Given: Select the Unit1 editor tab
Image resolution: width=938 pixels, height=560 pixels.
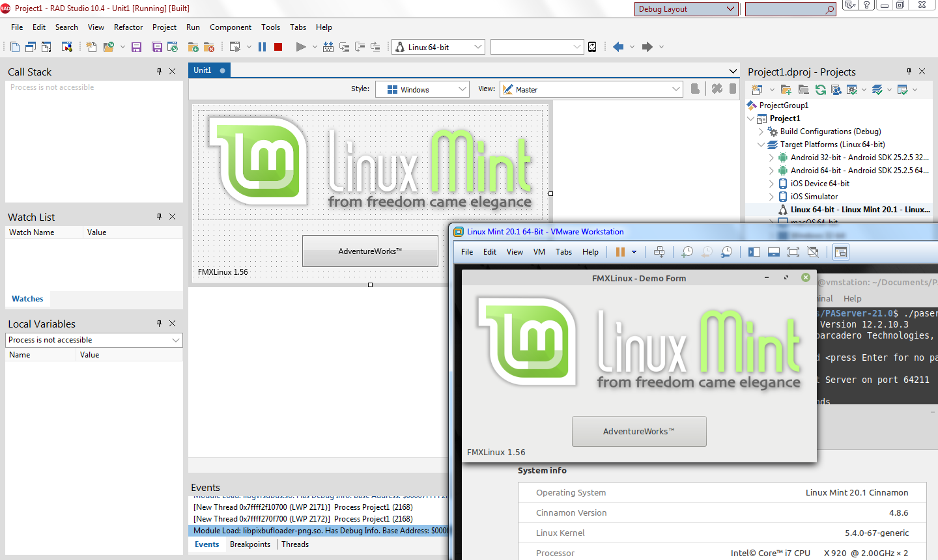Looking at the screenshot, I should (209, 70).
